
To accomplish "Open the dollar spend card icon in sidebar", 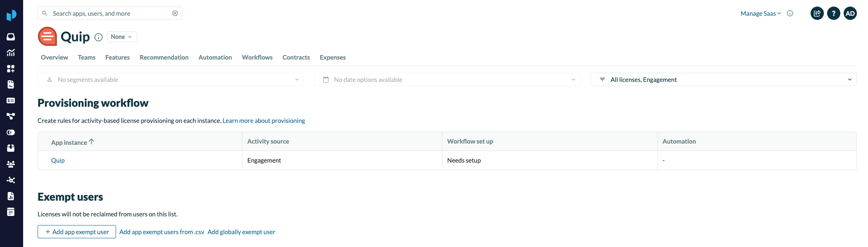I will tap(11, 101).
